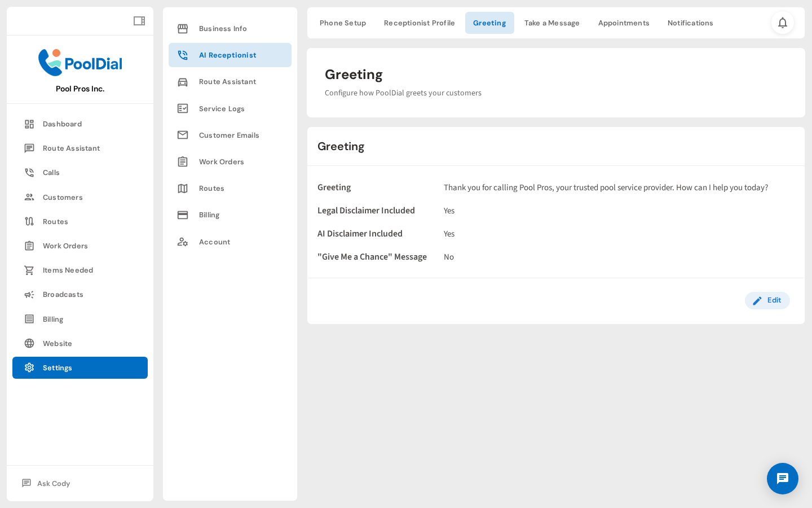Open the notification bell
This screenshot has height=508, width=812.
point(783,23)
